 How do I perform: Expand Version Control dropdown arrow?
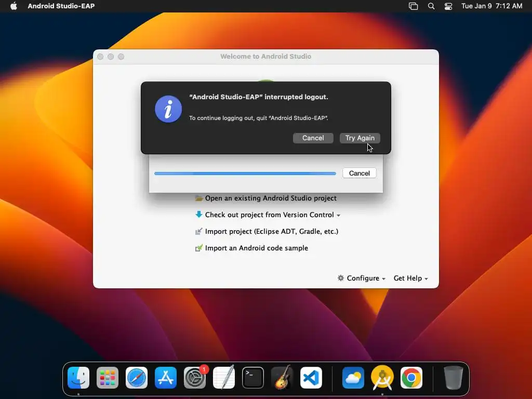point(338,215)
